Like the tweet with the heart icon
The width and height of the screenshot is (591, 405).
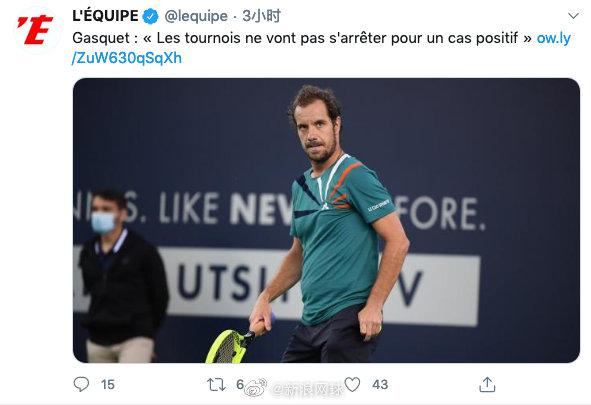(x=352, y=384)
